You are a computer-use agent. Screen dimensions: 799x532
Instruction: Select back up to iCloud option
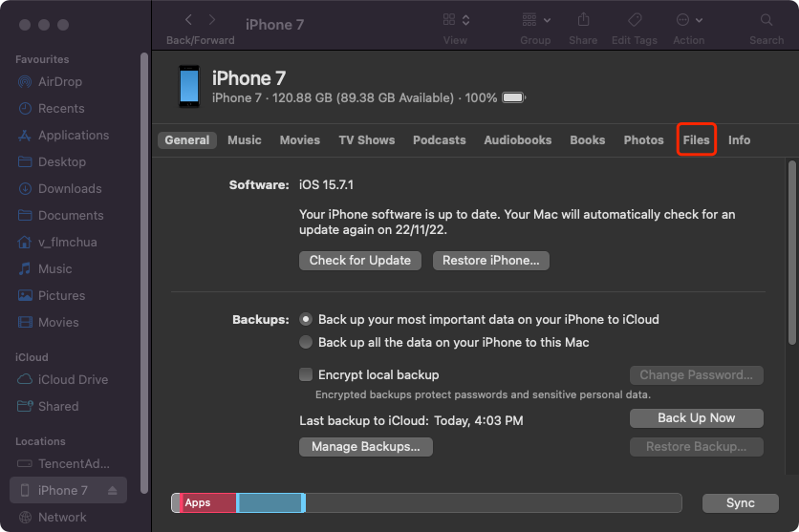(306, 319)
